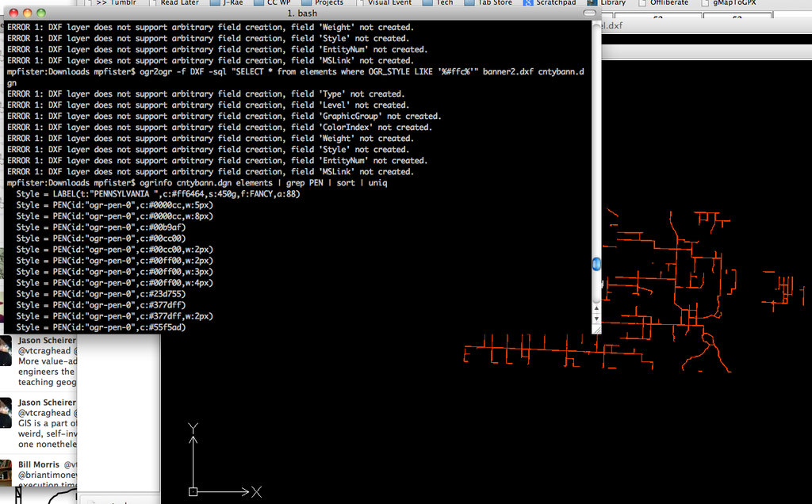Click the PEN line with c:#55f5ad
Screen dimensions: 812x504
tap(101, 327)
